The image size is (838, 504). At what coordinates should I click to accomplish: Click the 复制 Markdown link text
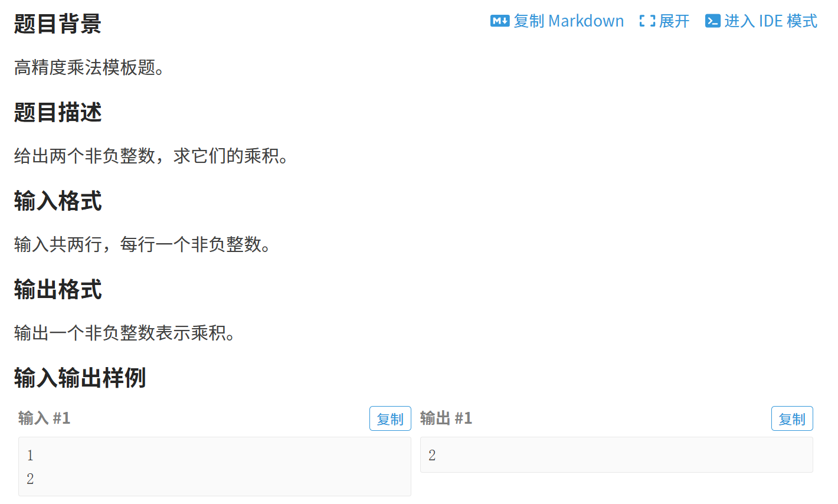click(x=568, y=21)
